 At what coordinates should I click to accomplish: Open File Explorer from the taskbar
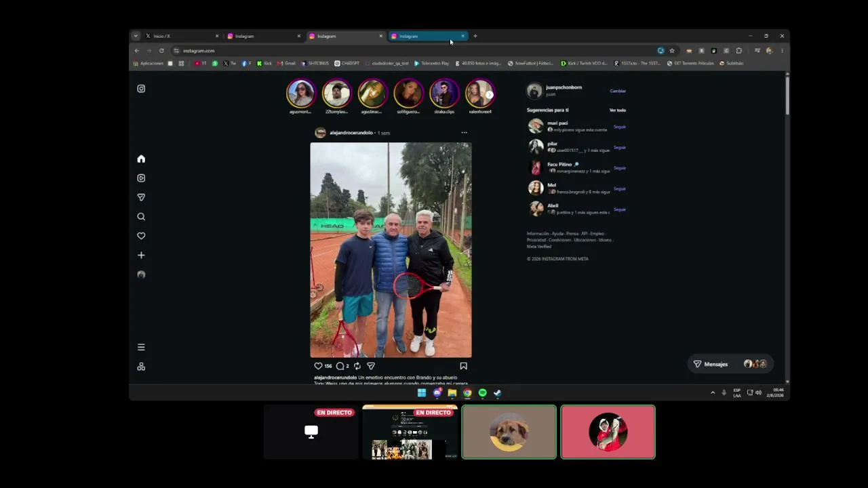(452, 393)
